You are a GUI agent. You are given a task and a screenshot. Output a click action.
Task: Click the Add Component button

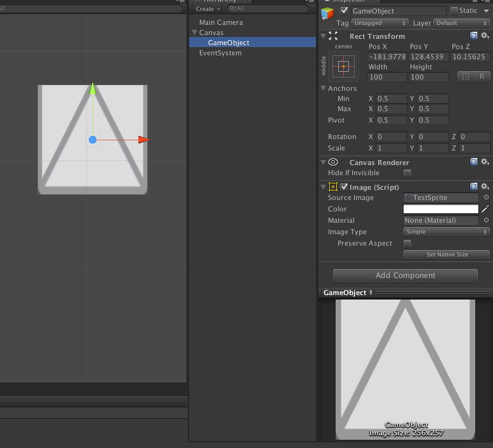point(405,275)
